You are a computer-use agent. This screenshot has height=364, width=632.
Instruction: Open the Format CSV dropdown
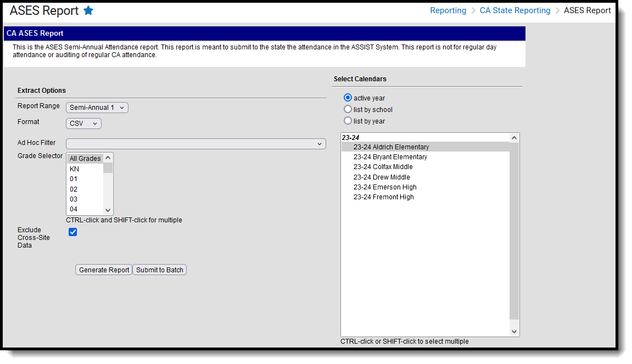coord(83,124)
